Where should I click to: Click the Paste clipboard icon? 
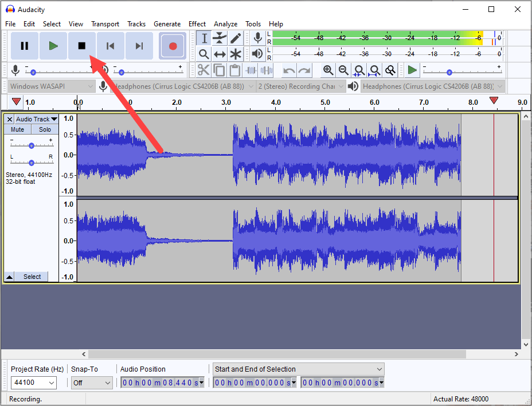click(x=235, y=70)
